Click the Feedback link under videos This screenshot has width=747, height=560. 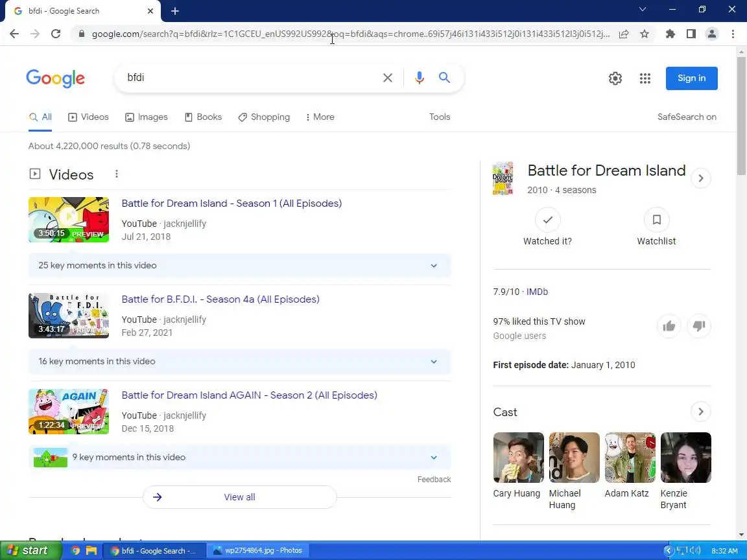[434, 480]
